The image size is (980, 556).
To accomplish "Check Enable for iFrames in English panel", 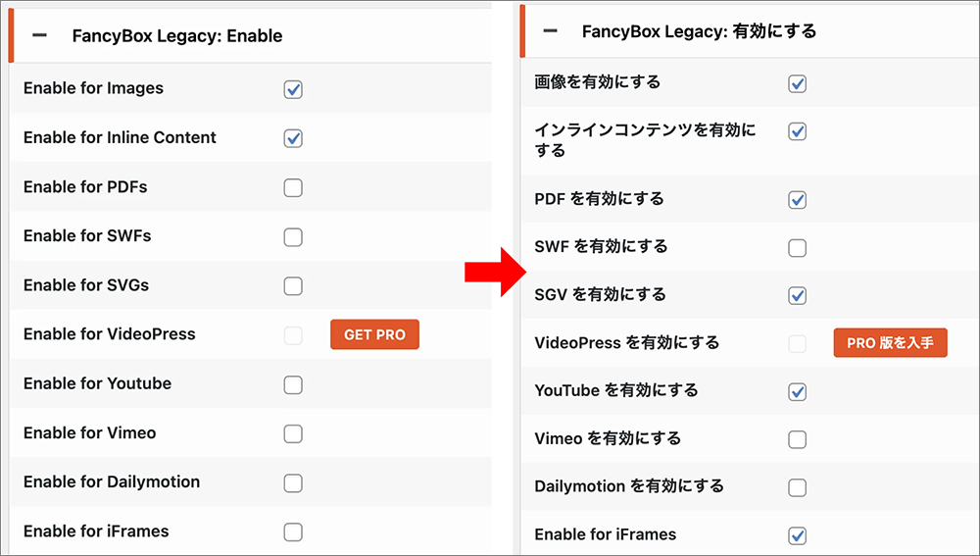I will pyautogui.click(x=293, y=532).
